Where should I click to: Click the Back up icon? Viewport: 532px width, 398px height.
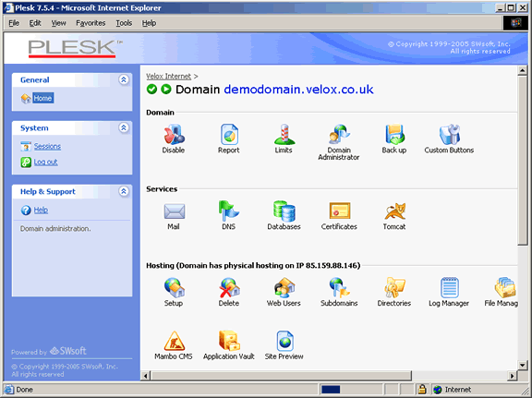[x=394, y=135]
